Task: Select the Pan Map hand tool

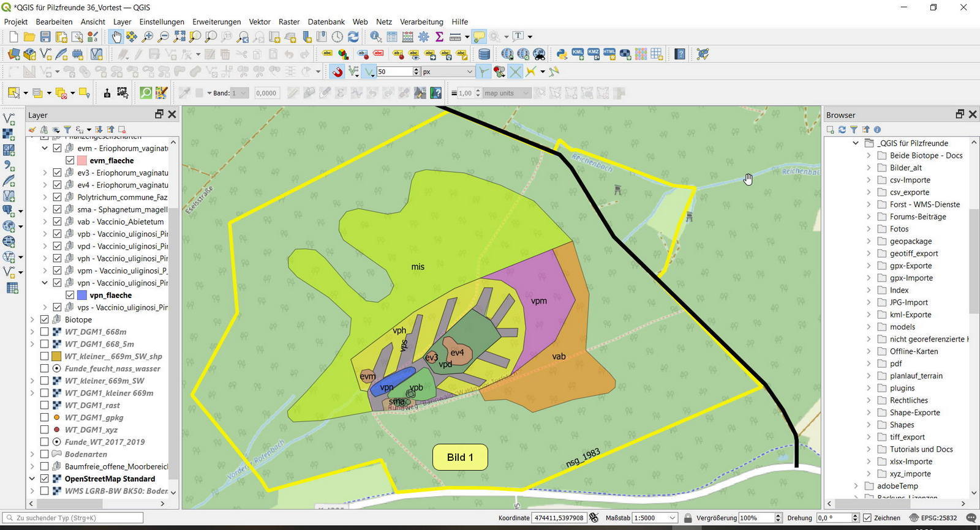Action: 116,37
